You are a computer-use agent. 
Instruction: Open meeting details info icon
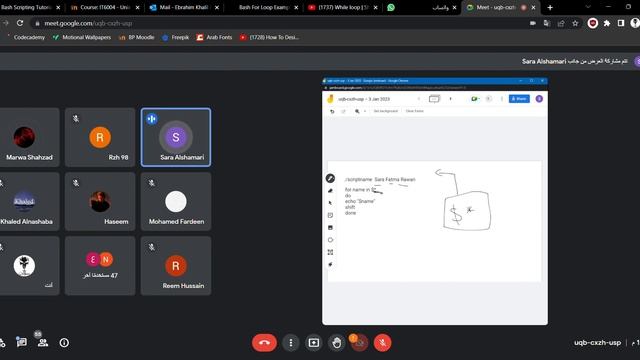point(64,343)
